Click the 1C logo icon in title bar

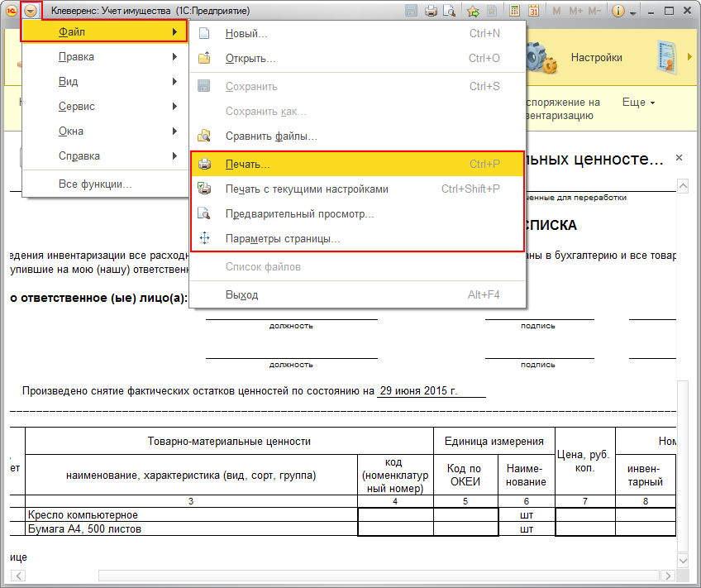click(x=12, y=11)
